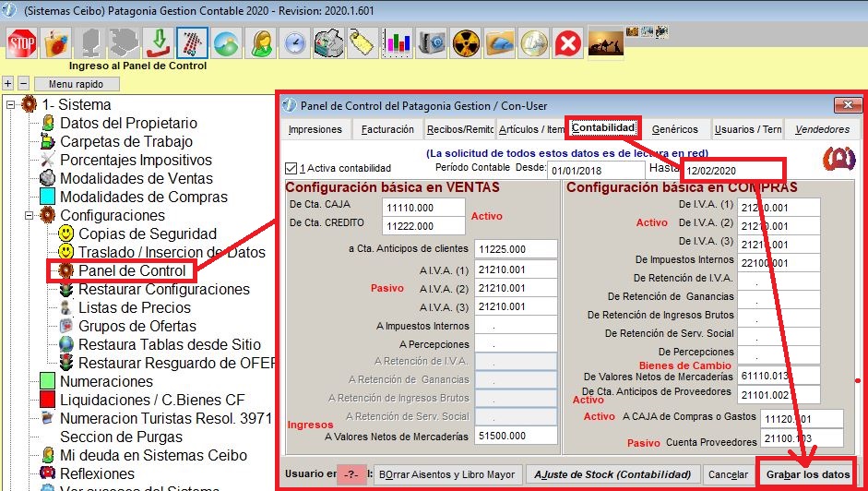Click the red STOP sign toolbar icon
The width and height of the screenshot is (868, 491).
click(x=22, y=43)
